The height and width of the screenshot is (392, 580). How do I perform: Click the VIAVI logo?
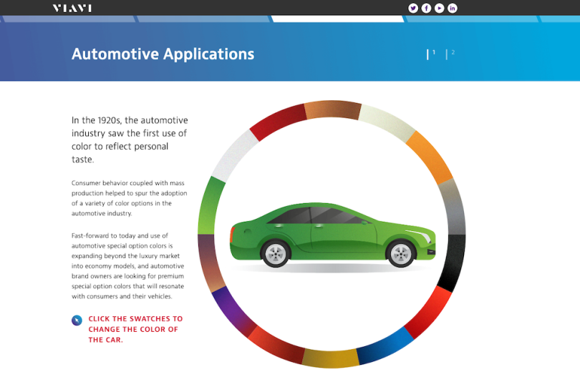coord(72,8)
